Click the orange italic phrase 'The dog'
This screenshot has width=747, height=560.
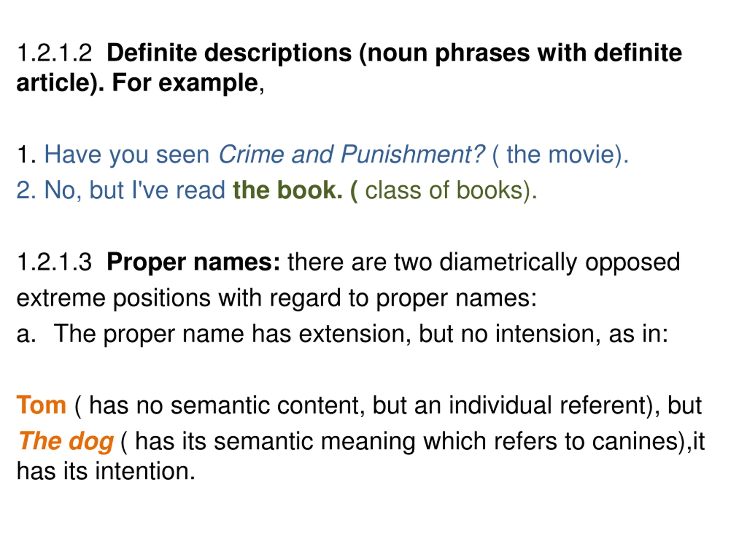pyautogui.click(x=66, y=442)
